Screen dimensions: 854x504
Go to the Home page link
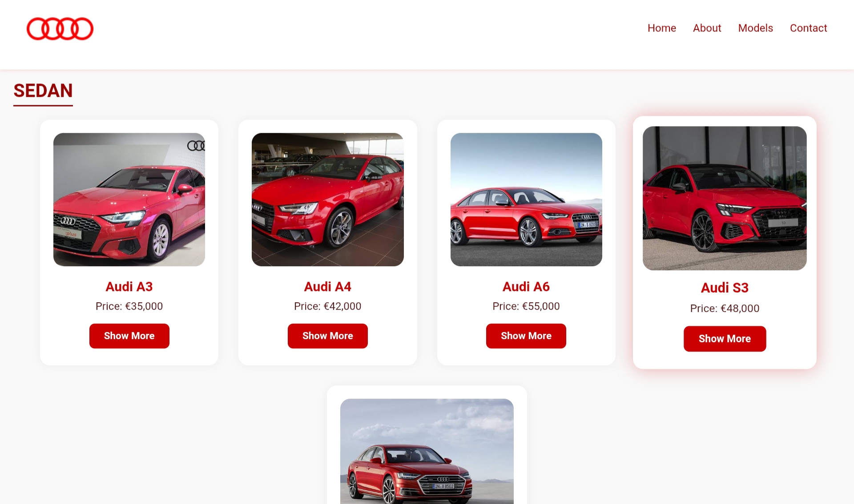point(662,28)
